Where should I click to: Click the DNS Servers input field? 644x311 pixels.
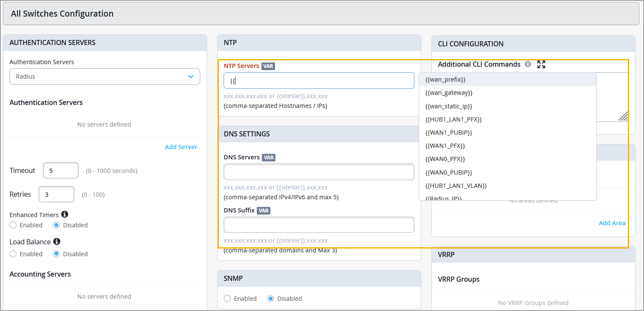click(319, 172)
